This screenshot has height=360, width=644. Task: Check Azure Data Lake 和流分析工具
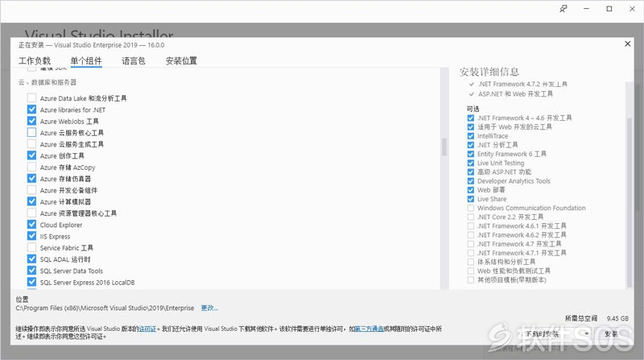pyautogui.click(x=31, y=97)
